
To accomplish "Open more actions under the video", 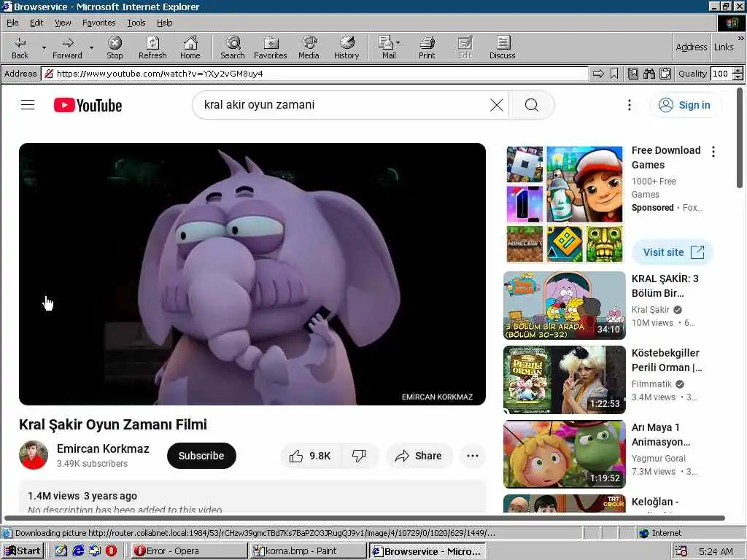I will tap(473, 456).
